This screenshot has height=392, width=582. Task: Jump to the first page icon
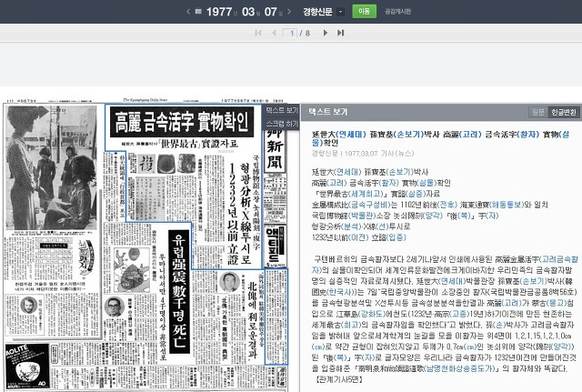pyautogui.click(x=258, y=33)
